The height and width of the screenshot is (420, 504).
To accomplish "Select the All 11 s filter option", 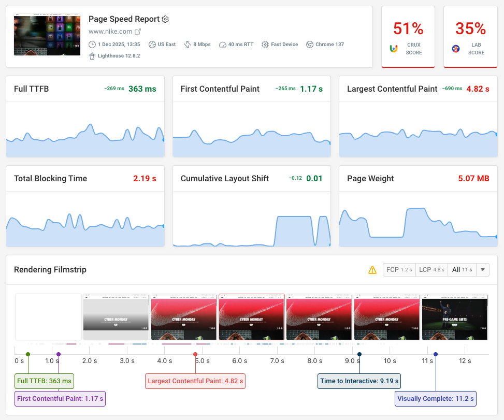I will [462, 270].
